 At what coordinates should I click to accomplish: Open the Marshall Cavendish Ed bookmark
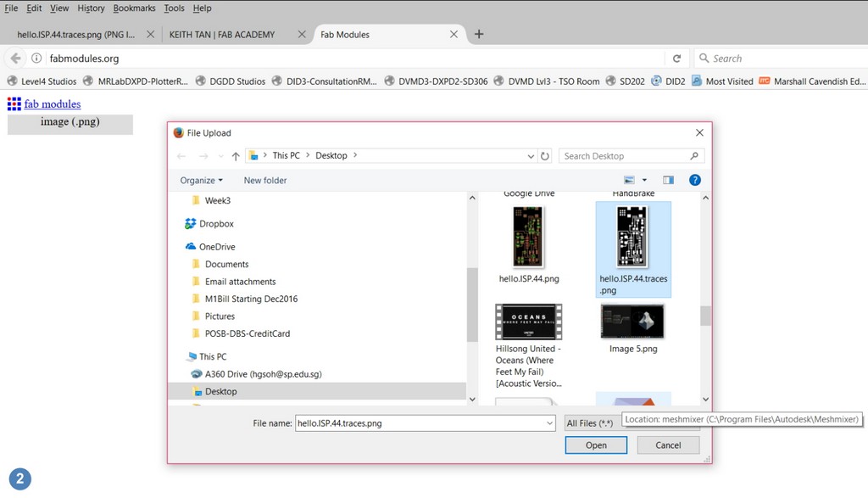(812, 81)
